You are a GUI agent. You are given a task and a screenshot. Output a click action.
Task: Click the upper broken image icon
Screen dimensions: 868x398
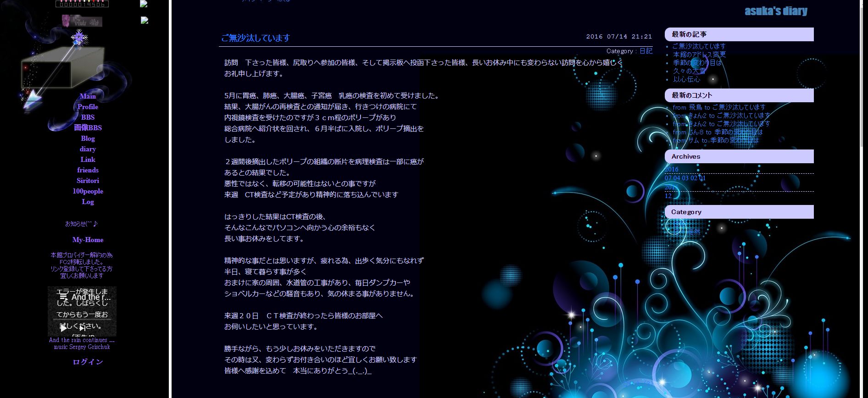point(144,4)
